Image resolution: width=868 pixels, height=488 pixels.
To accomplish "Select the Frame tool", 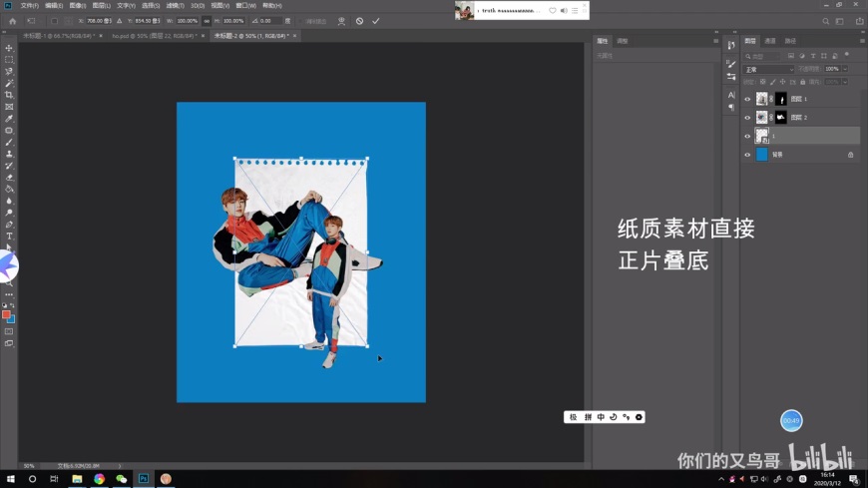I will tap(9, 107).
